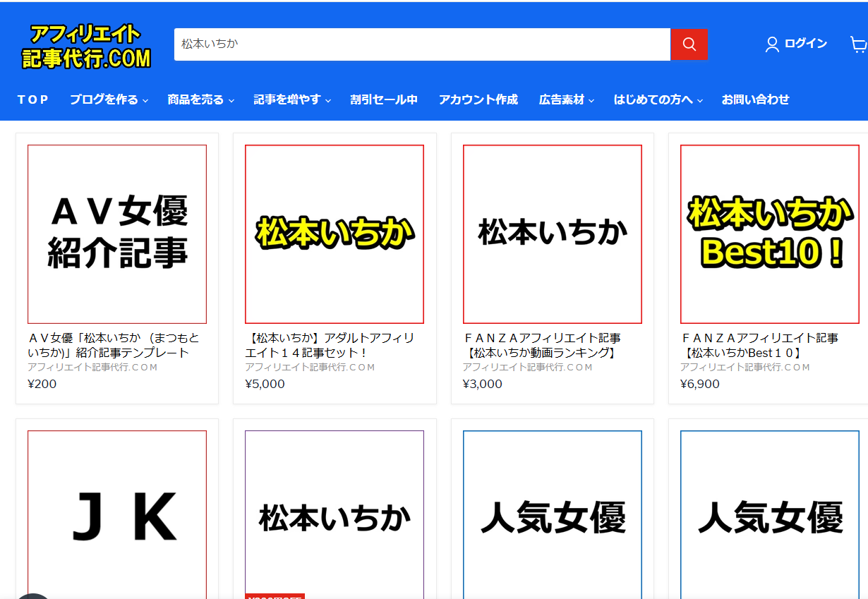Screen dimensions: 868x599
Task: Click the vendor name under the ¥6,900 product
Action: pos(745,368)
